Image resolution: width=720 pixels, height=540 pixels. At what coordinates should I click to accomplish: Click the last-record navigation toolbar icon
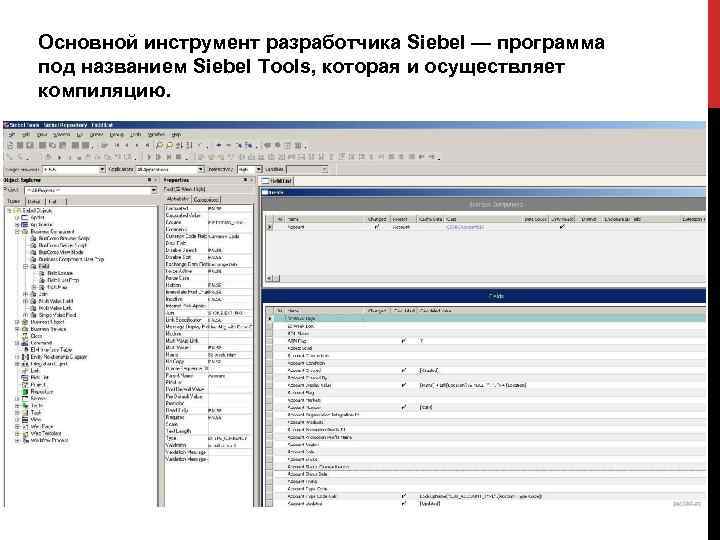click(147, 146)
